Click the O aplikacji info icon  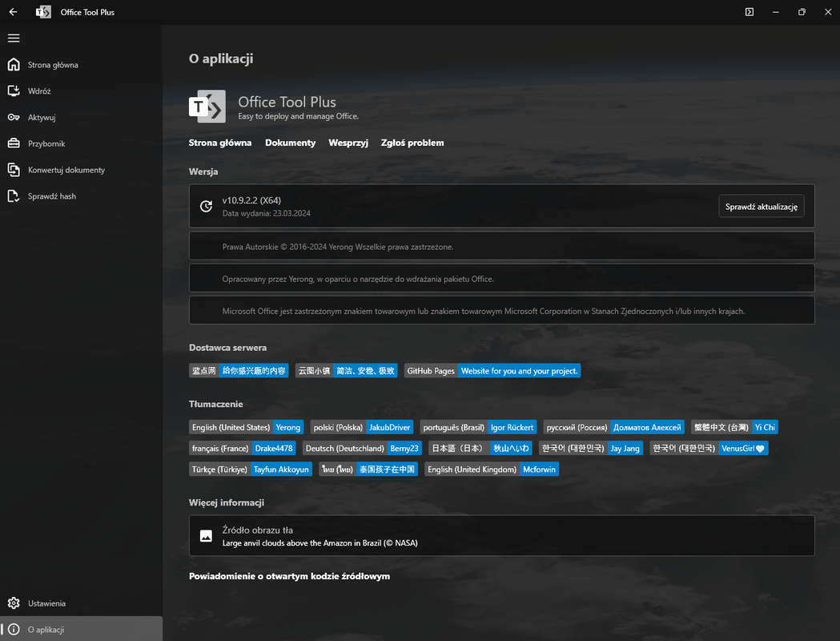click(x=14, y=630)
